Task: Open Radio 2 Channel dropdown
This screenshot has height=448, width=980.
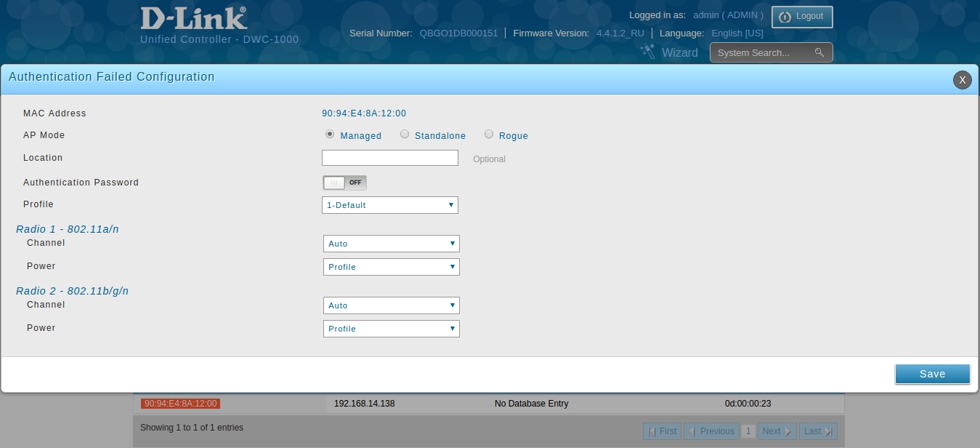Action: click(391, 305)
